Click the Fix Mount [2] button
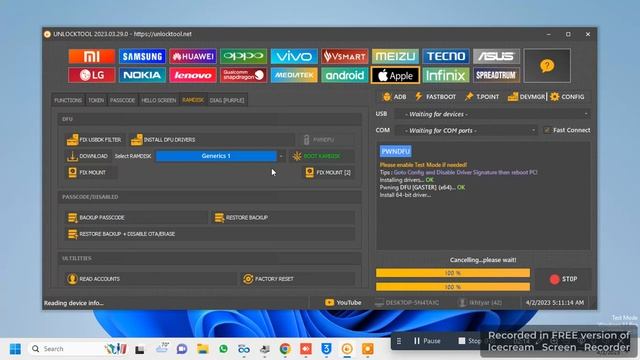This screenshot has height=360, width=640. (x=328, y=172)
